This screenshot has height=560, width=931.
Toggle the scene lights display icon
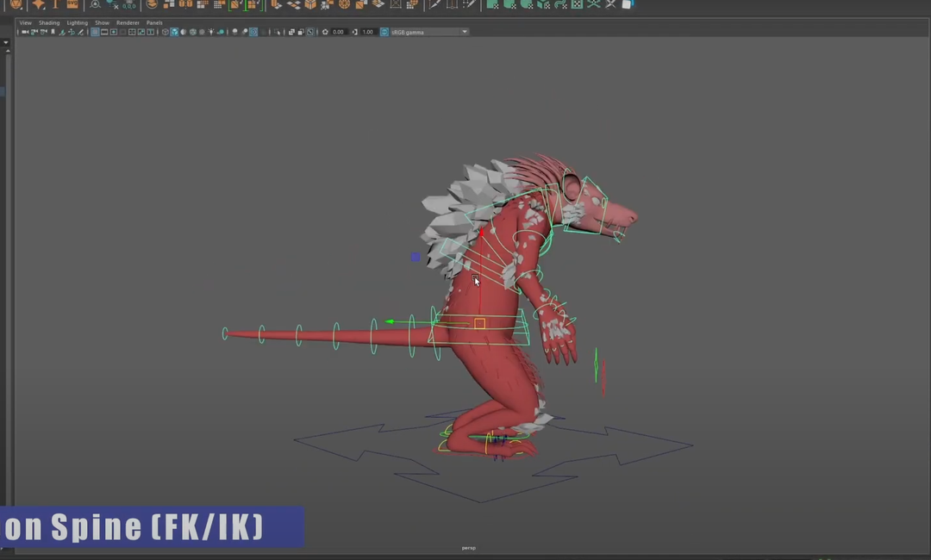click(x=211, y=32)
